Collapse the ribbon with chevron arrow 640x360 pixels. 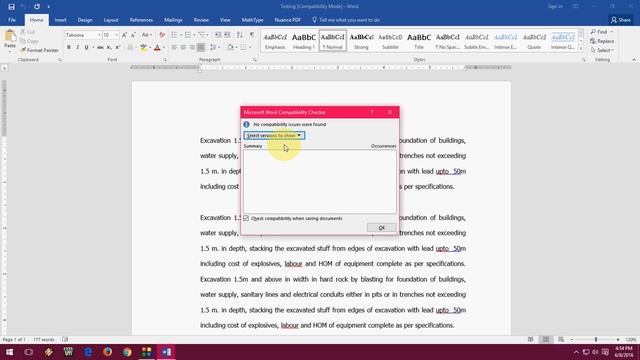click(x=634, y=60)
